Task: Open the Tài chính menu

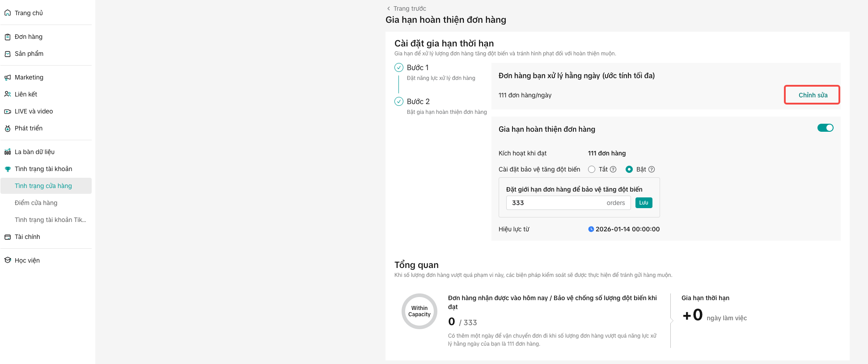Action: coord(27,237)
